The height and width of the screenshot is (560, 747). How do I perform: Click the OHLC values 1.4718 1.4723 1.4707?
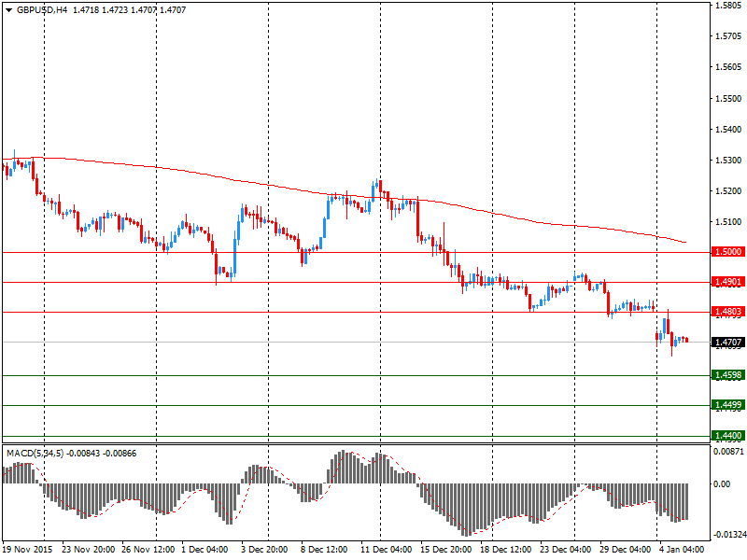tap(114, 9)
